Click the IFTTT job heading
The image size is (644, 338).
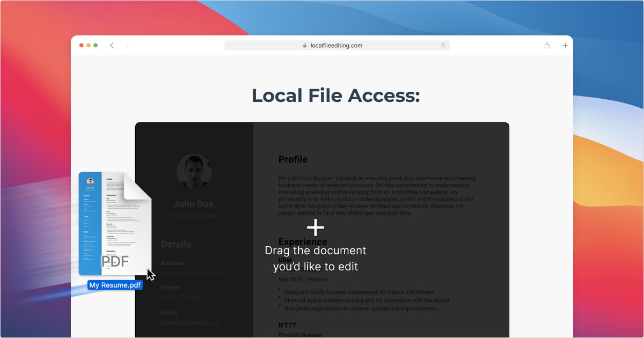click(287, 325)
